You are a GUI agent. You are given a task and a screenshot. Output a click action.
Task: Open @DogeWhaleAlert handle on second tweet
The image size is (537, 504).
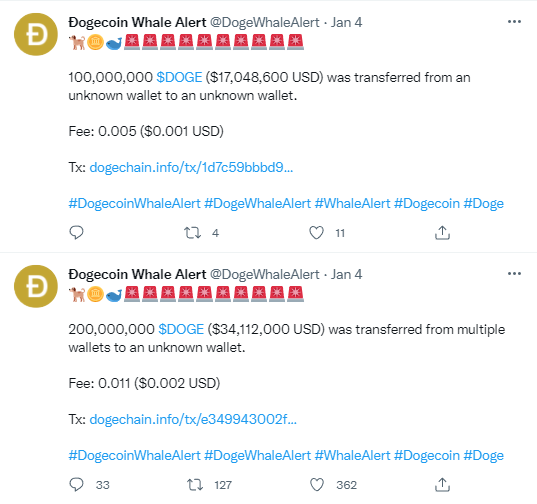[264, 274]
